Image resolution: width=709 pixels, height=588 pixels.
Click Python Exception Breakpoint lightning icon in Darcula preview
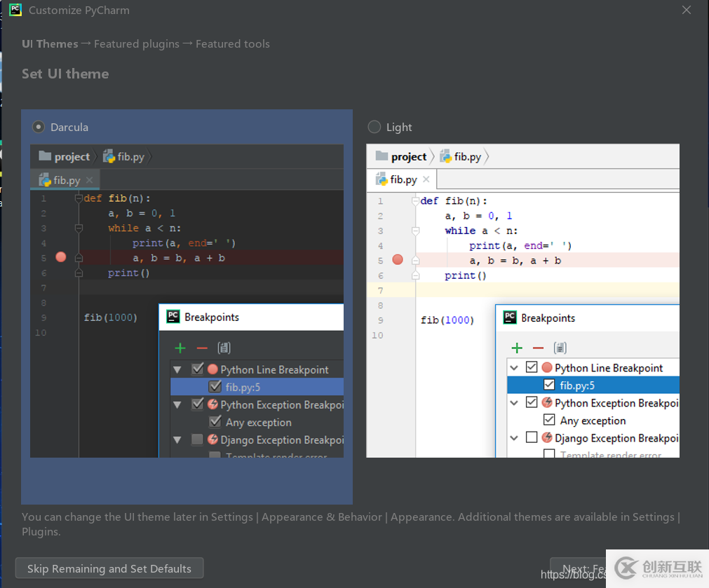pyautogui.click(x=212, y=404)
